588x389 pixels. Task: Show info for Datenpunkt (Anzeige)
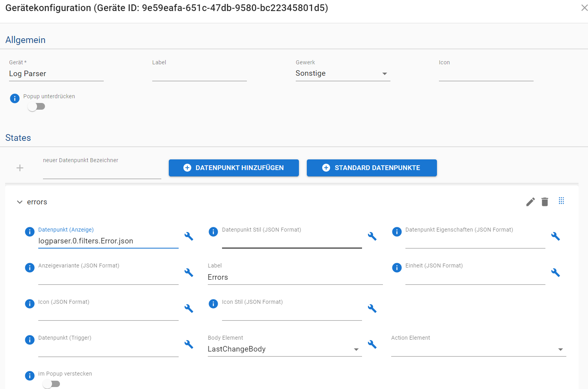[30, 232]
